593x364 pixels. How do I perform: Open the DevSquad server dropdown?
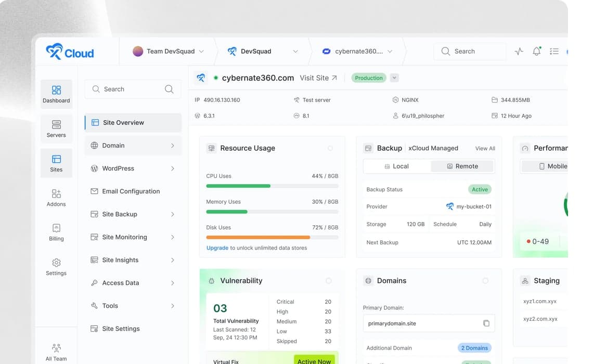[x=295, y=51]
